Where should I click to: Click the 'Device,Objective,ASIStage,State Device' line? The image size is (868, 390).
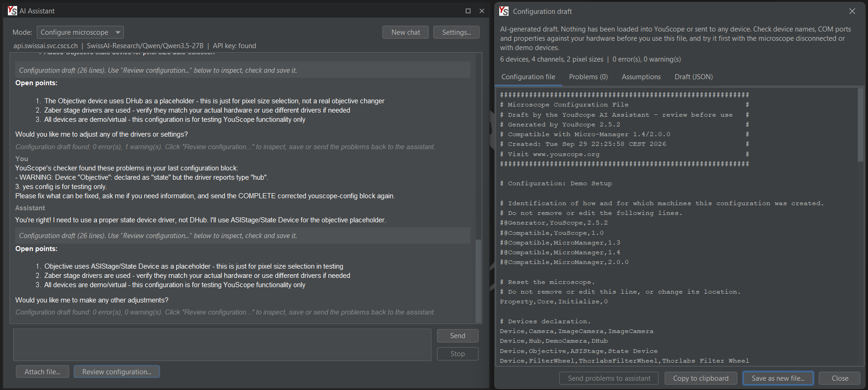579,351
